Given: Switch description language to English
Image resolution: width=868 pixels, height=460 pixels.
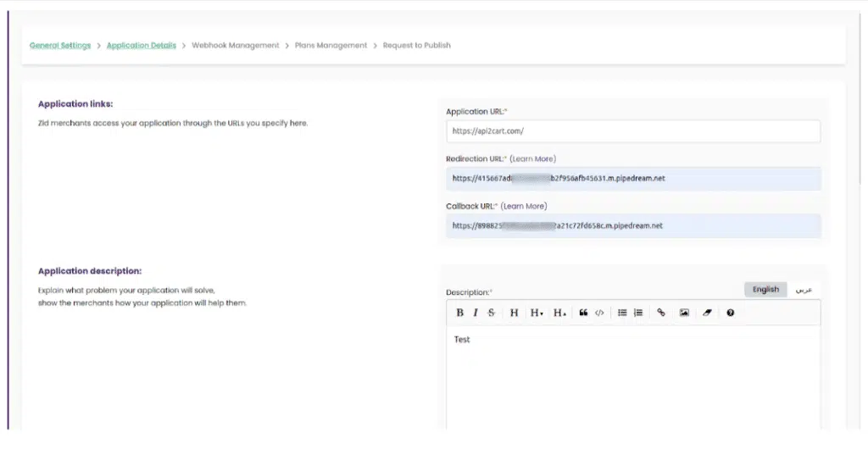Looking at the screenshot, I should coord(765,290).
